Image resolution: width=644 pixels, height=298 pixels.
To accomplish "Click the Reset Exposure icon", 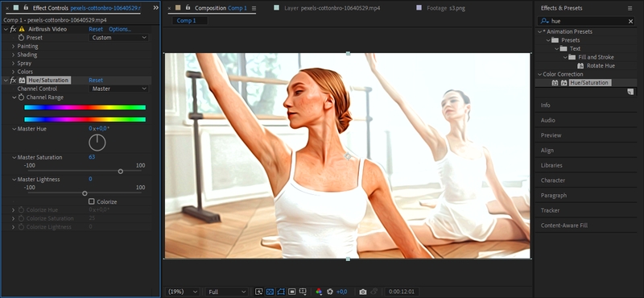I will tap(330, 292).
